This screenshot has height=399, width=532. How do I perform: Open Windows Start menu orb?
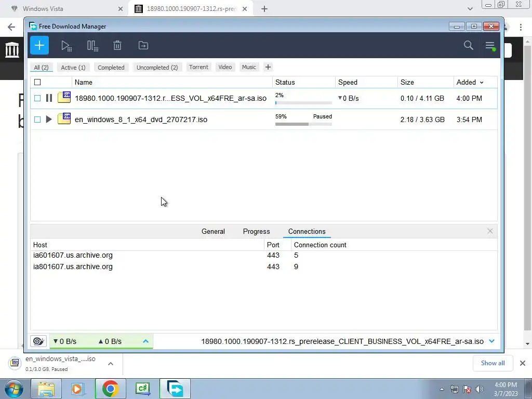14,389
